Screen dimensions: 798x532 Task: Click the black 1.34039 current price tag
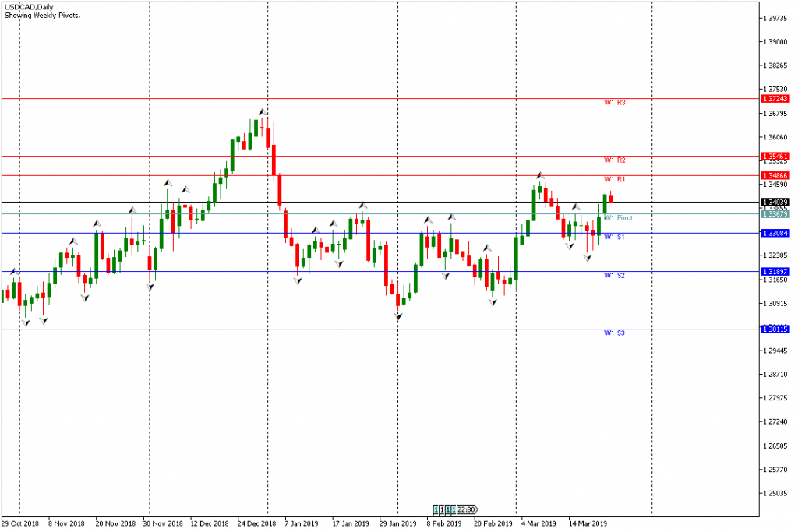(776, 203)
